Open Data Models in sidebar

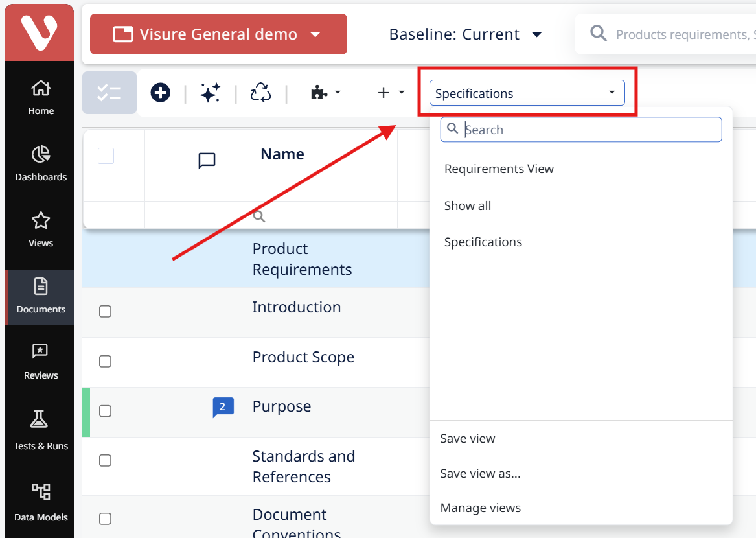pyautogui.click(x=41, y=502)
